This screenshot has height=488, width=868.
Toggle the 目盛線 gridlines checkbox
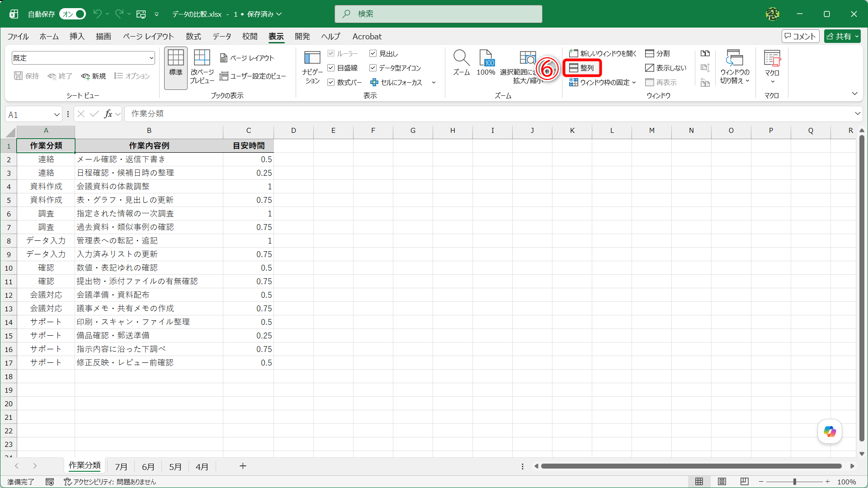click(331, 68)
